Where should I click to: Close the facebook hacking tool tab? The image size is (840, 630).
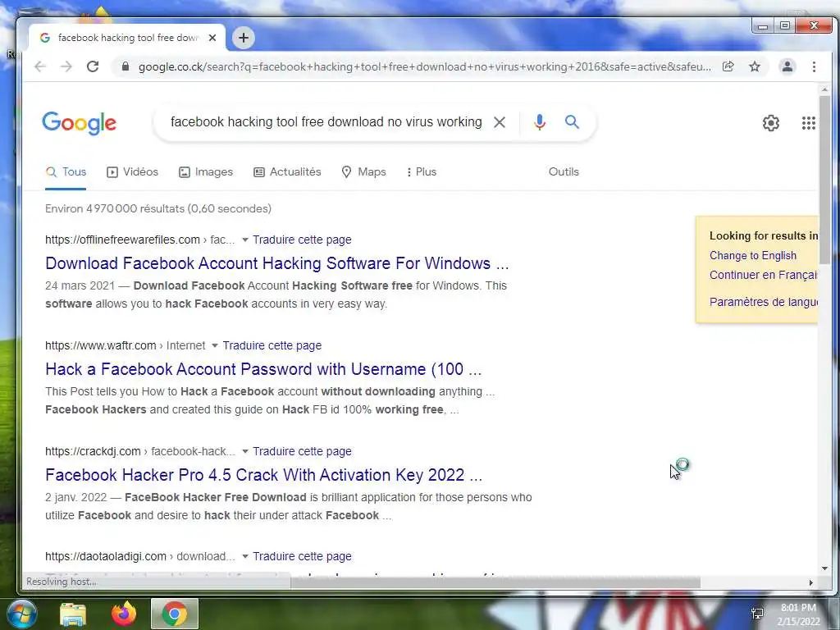(x=212, y=38)
